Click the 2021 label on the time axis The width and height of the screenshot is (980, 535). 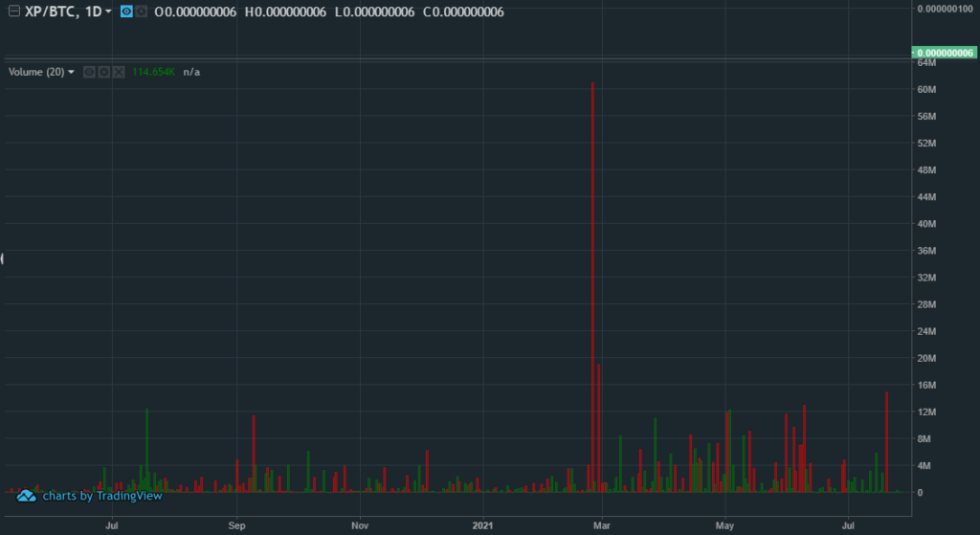[x=482, y=525]
